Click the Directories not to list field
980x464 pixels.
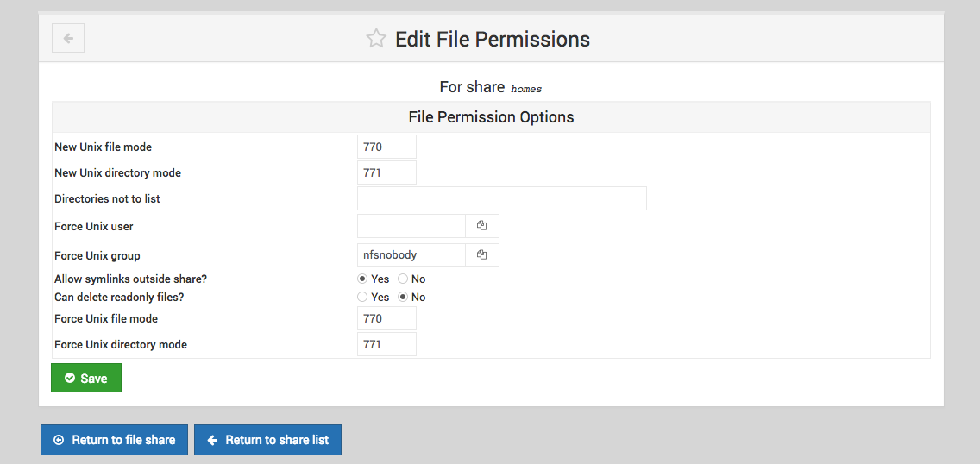coord(502,198)
